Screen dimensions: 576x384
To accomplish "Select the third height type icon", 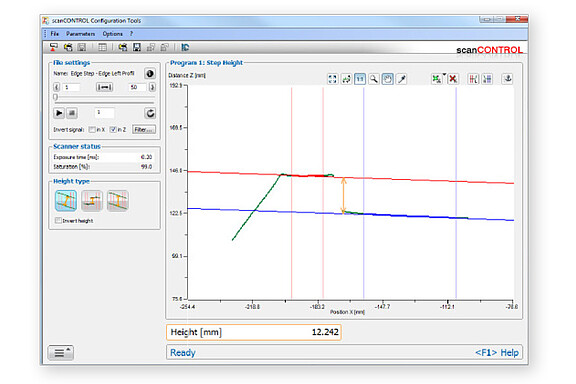I will (x=118, y=201).
